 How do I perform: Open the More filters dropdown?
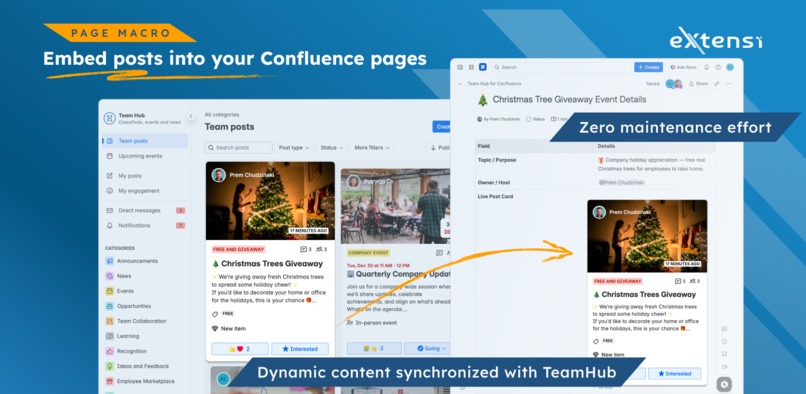coord(372,148)
